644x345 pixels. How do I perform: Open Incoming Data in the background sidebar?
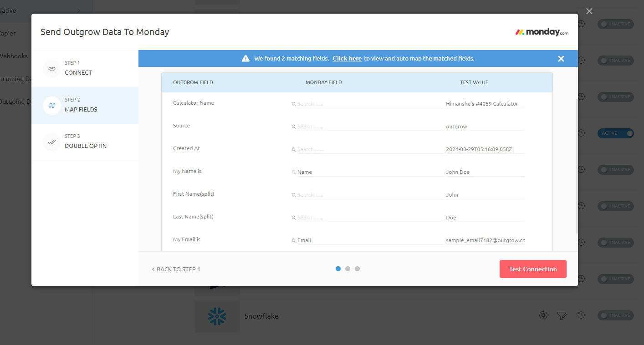pos(15,79)
